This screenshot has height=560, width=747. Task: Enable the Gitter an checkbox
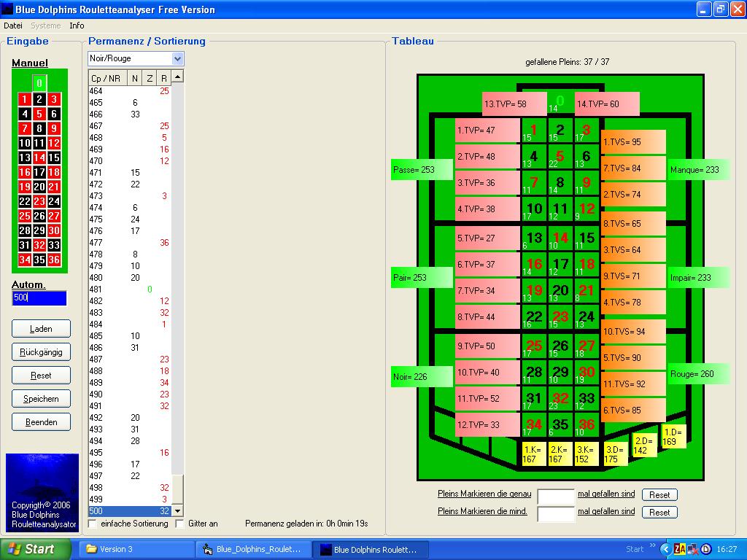[179, 524]
